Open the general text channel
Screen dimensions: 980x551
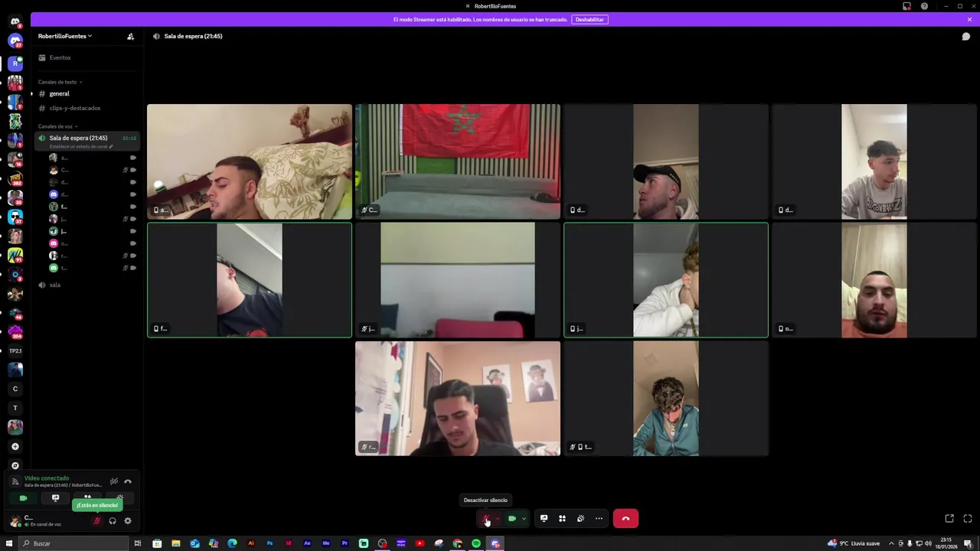pyautogui.click(x=86, y=93)
